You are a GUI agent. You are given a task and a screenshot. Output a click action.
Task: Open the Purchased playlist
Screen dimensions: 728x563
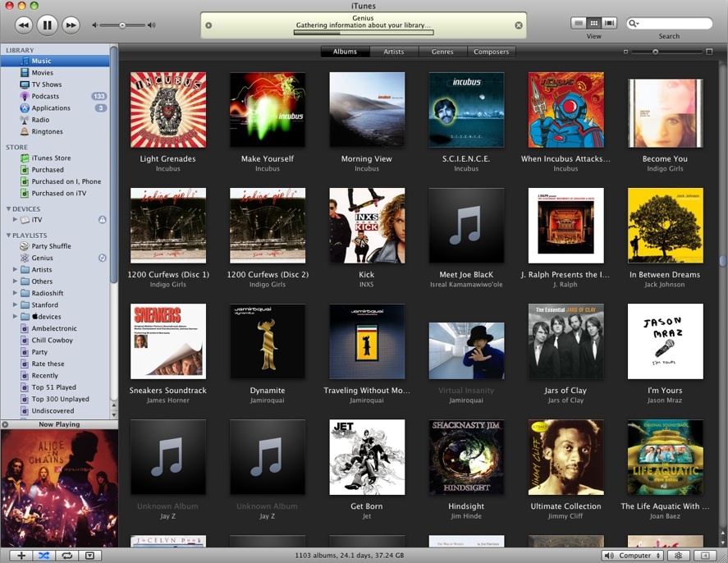pyautogui.click(x=55, y=170)
